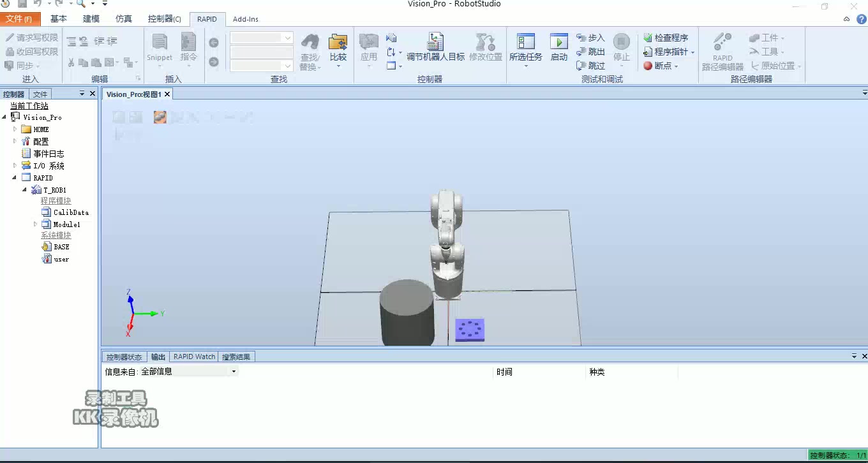Switch to the RAPID Watch tab
868x463 pixels.
194,356
